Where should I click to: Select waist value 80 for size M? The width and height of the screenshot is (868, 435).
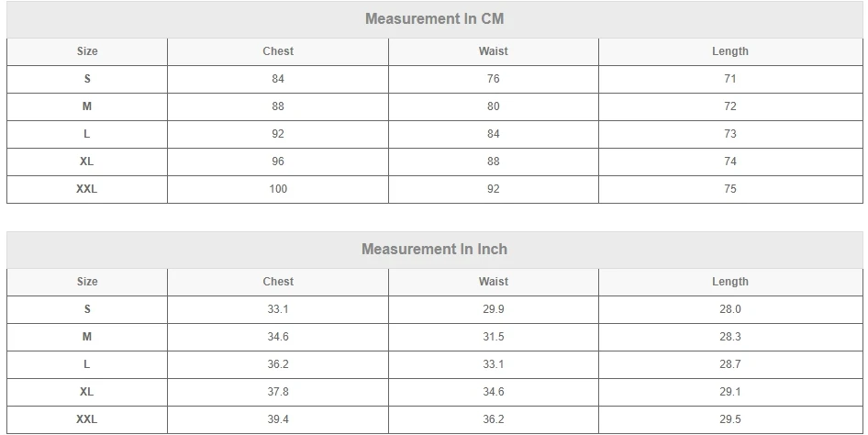(494, 106)
